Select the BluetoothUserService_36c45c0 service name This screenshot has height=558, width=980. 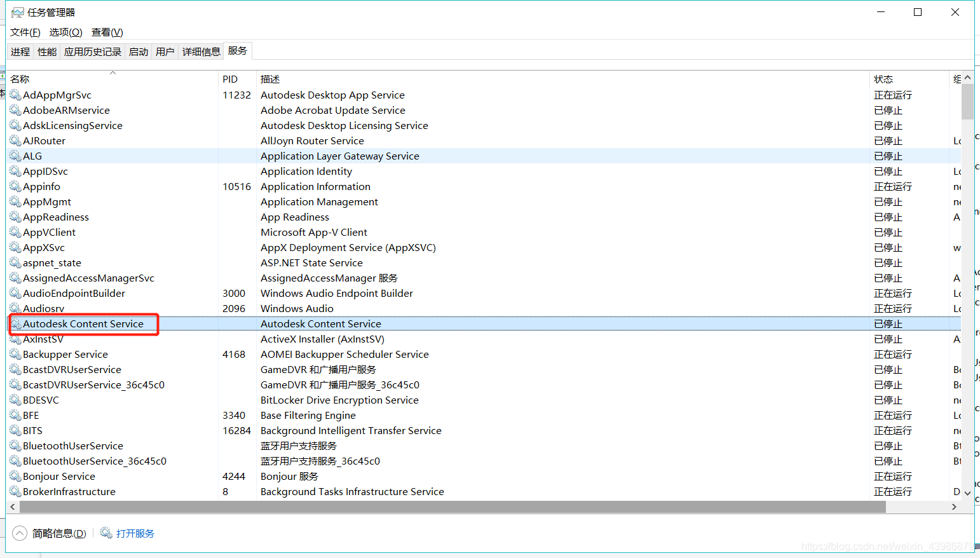pos(95,461)
